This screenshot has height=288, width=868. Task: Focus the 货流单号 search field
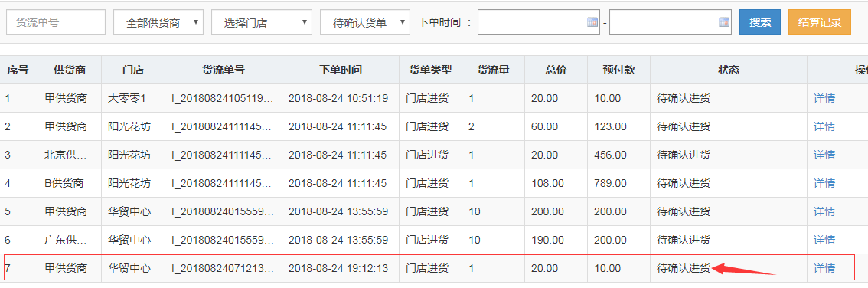pyautogui.click(x=56, y=23)
